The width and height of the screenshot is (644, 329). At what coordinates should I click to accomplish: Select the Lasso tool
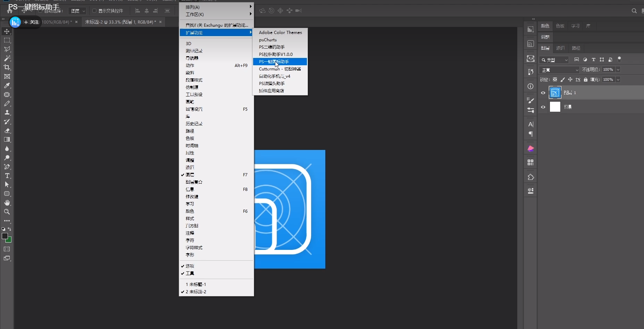tap(7, 49)
